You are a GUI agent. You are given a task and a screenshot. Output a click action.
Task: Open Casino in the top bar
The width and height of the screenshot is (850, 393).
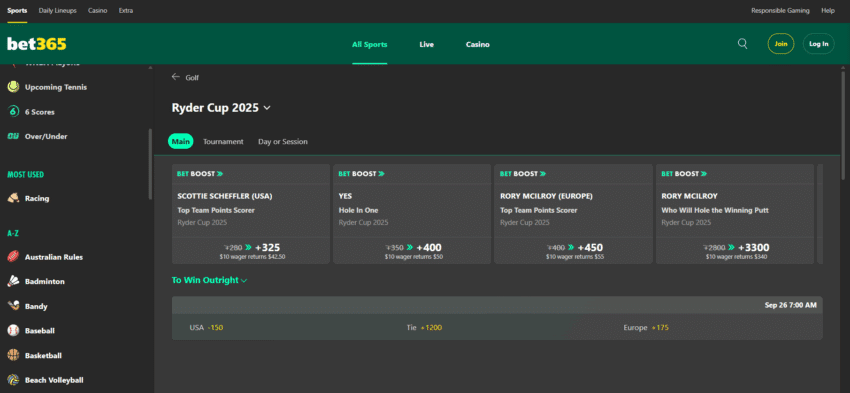pyautogui.click(x=98, y=10)
